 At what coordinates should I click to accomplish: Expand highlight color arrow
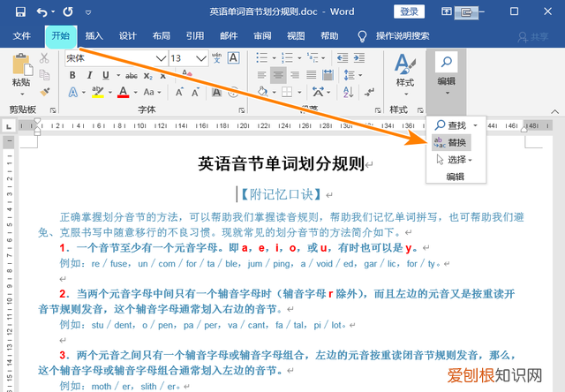coord(109,92)
